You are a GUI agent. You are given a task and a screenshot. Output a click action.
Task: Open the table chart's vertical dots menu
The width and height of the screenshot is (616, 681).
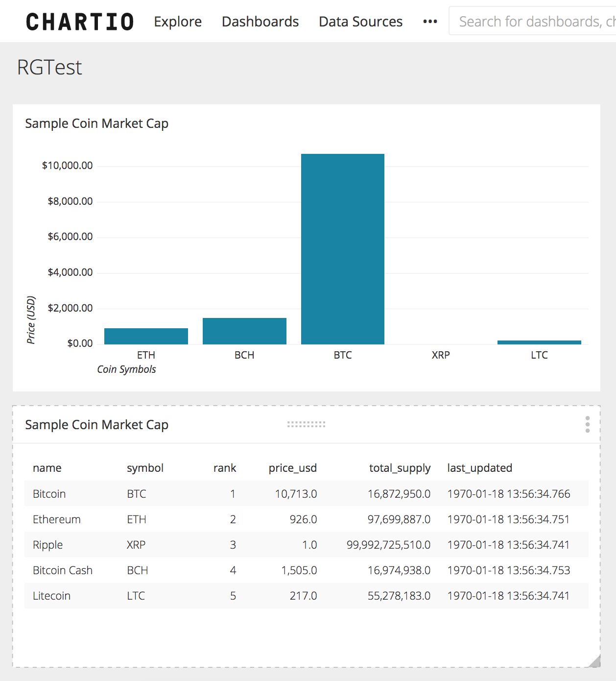[587, 424]
